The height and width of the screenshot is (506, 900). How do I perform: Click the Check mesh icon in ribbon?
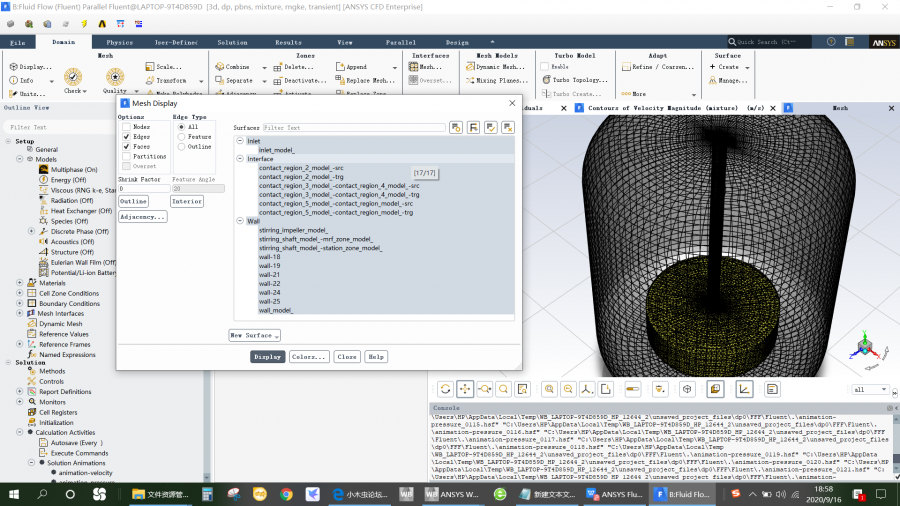coord(73,77)
